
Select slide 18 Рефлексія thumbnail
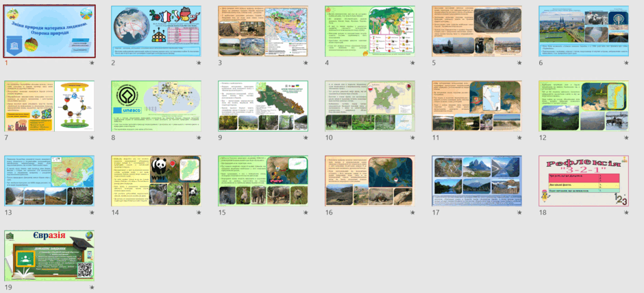584,181
